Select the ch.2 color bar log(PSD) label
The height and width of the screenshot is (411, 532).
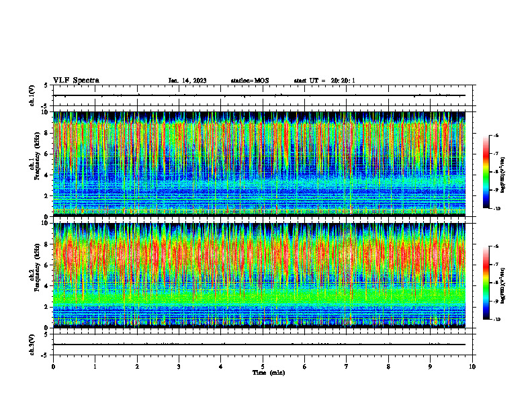[503, 286]
